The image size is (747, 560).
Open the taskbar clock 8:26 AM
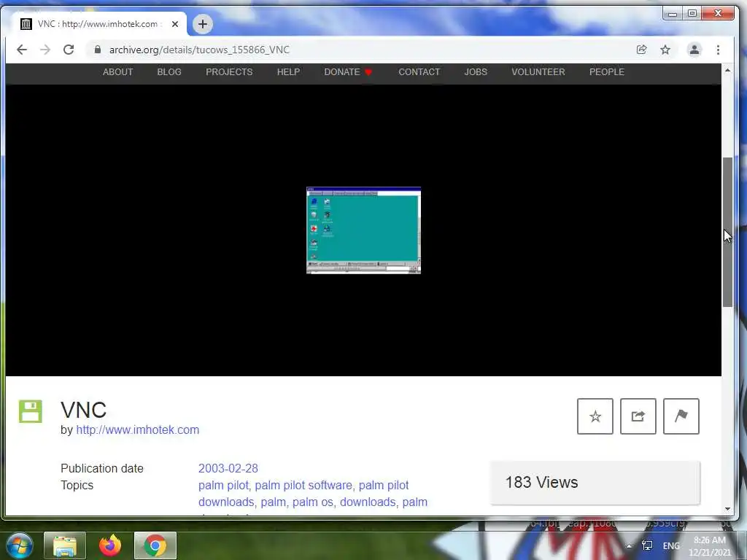click(x=710, y=546)
